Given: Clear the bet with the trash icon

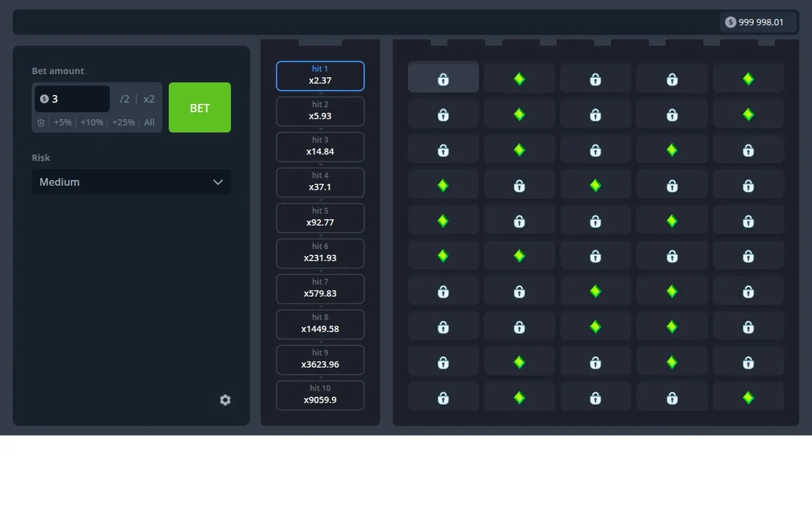Looking at the screenshot, I should [41, 123].
